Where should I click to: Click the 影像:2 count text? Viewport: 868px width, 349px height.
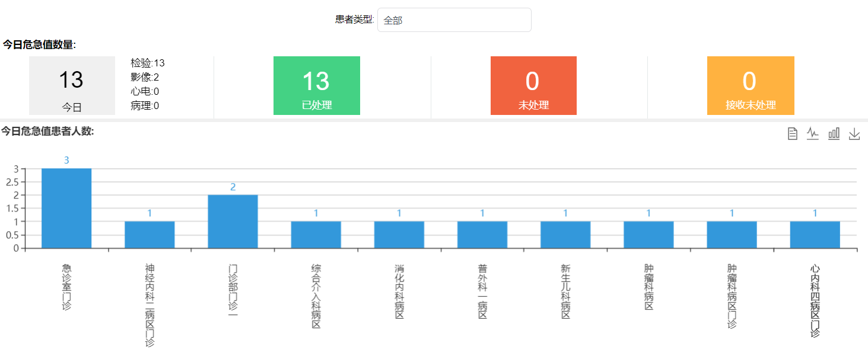(145, 77)
